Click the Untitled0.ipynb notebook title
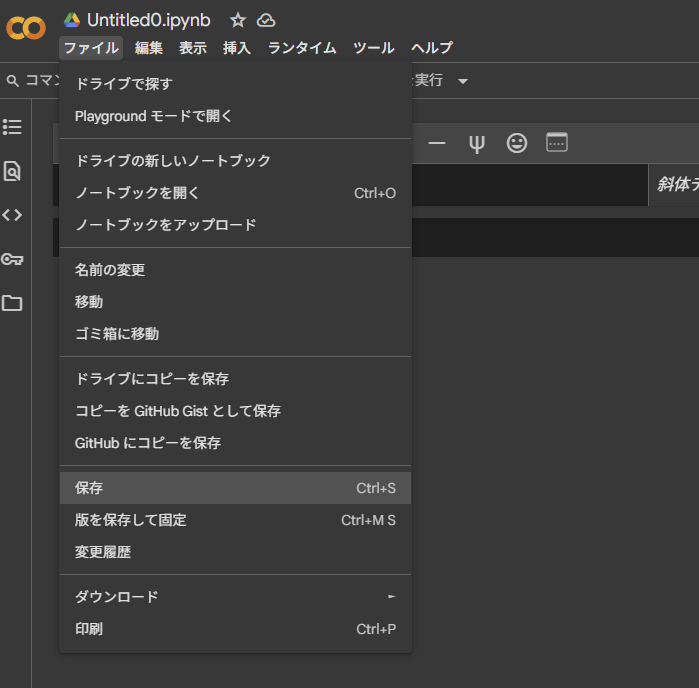 point(148,20)
